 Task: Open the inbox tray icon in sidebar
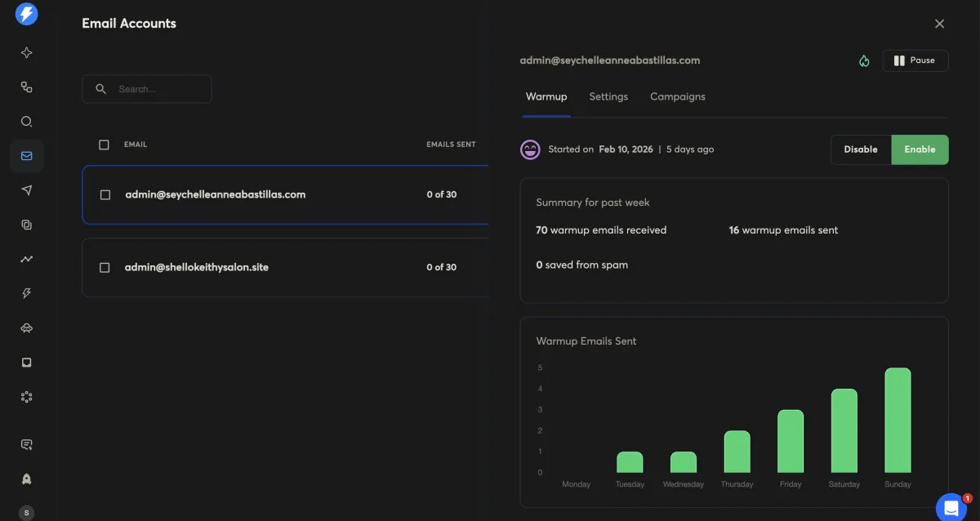click(27, 363)
